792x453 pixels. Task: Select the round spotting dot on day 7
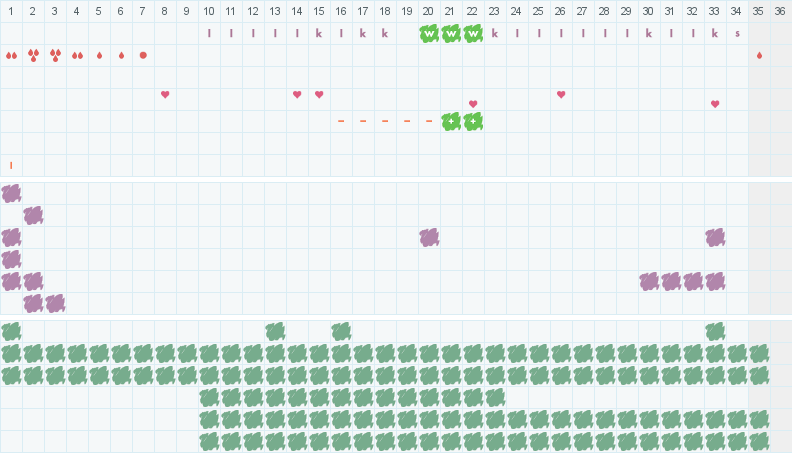[x=143, y=55]
